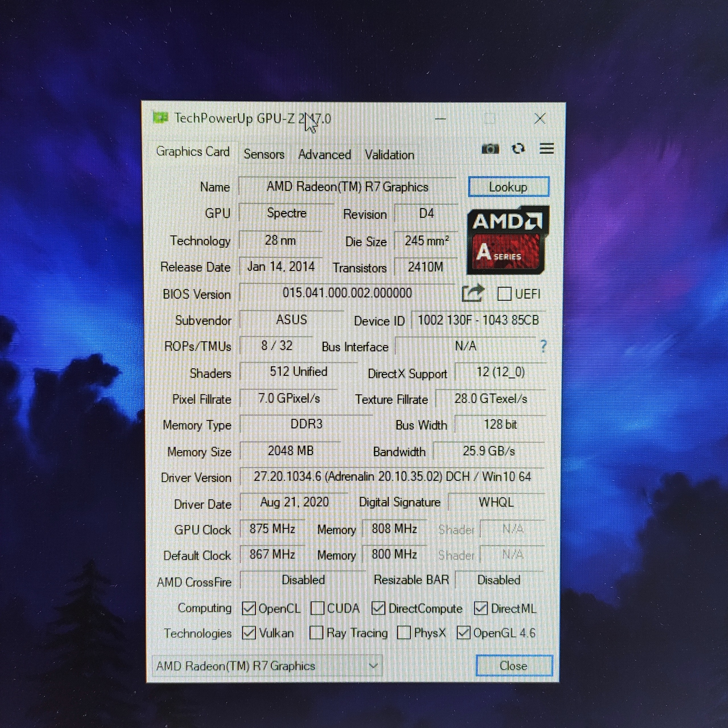The width and height of the screenshot is (728, 728).
Task: Click the Bandwidth value '25.9 GB/s'
Action: coord(489,451)
